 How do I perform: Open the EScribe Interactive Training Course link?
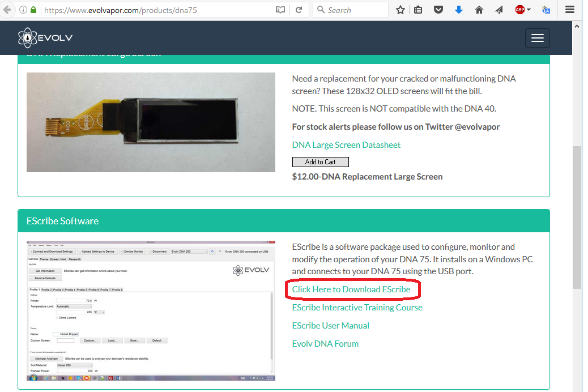pos(357,308)
